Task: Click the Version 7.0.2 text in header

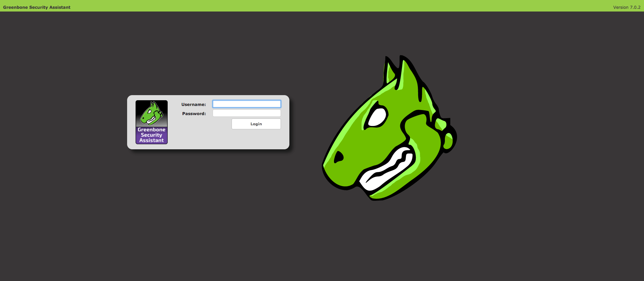Action: pos(626,7)
